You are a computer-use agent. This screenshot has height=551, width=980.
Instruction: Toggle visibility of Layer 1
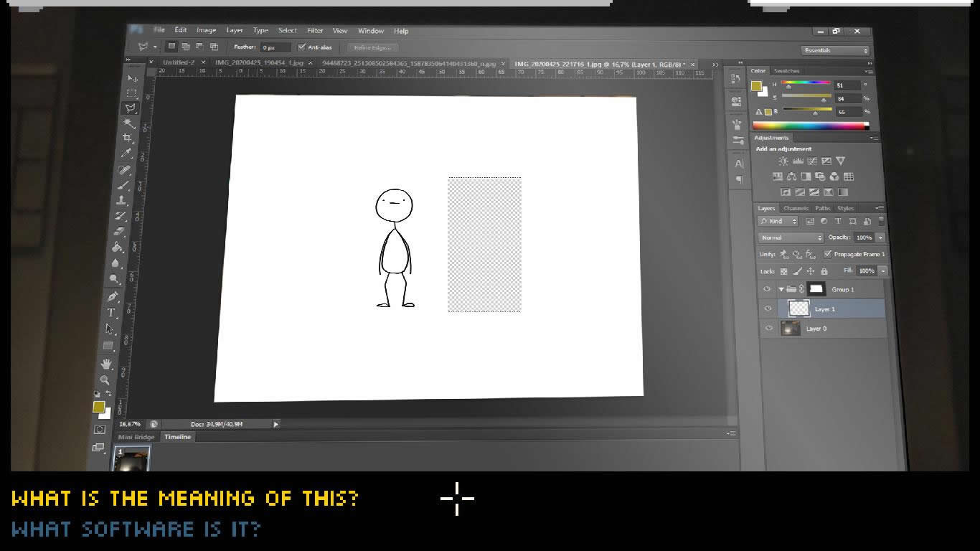(x=768, y=309)
